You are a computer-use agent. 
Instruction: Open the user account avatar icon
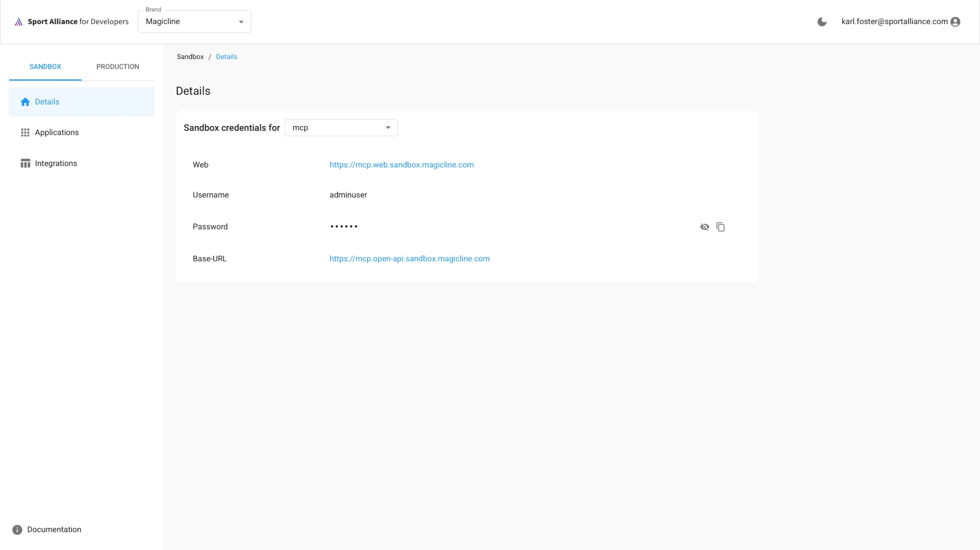(x=955, y=22)
